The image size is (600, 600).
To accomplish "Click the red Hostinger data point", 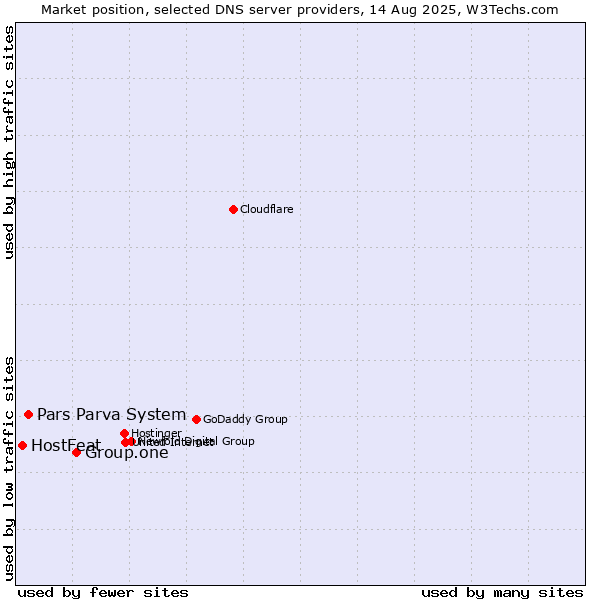I will point(124,433).
